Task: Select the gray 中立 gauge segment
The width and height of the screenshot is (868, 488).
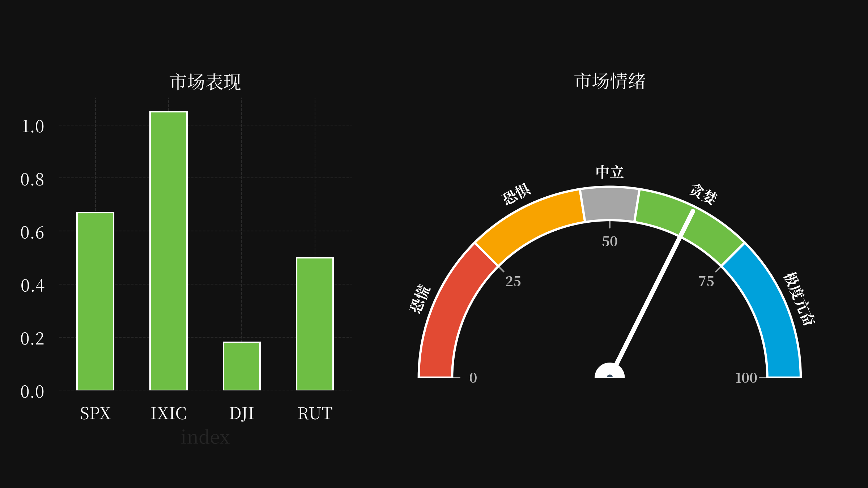Action: coord(610,204)
